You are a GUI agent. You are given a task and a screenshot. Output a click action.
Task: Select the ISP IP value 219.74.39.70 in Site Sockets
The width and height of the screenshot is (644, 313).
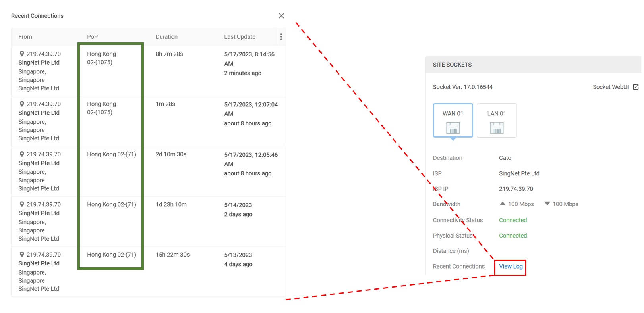pos(516,189)
